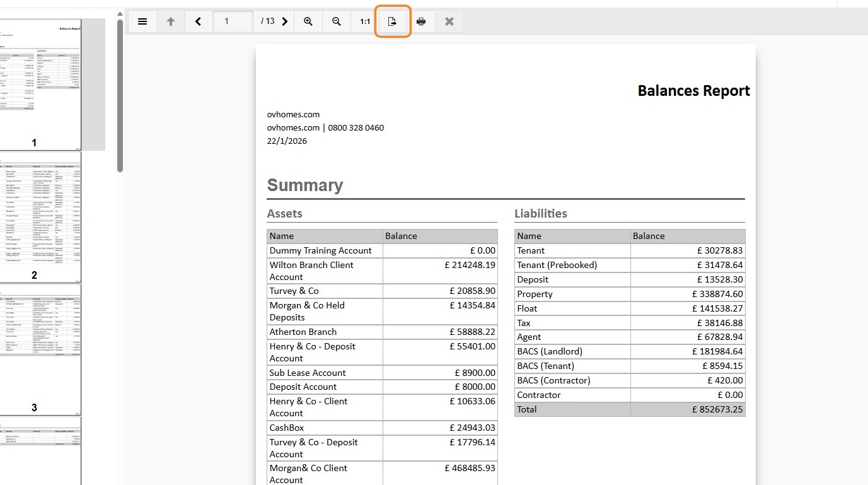868x485 pixels.
Task: Print the Balances Report
Action: pyautogui.click(x=421, y=21)
